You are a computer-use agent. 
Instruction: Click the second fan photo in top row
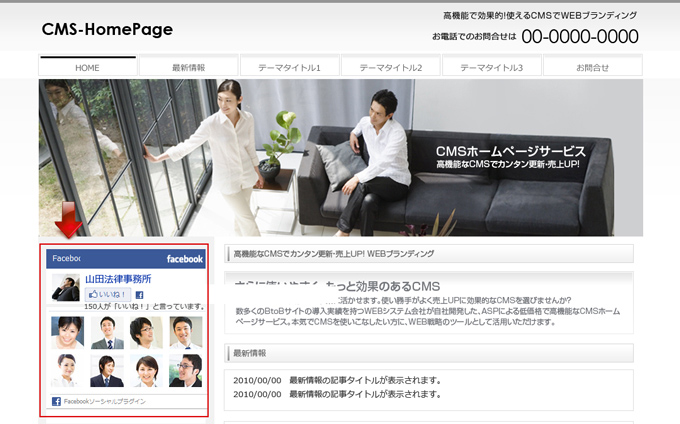(x=107, y=332)
